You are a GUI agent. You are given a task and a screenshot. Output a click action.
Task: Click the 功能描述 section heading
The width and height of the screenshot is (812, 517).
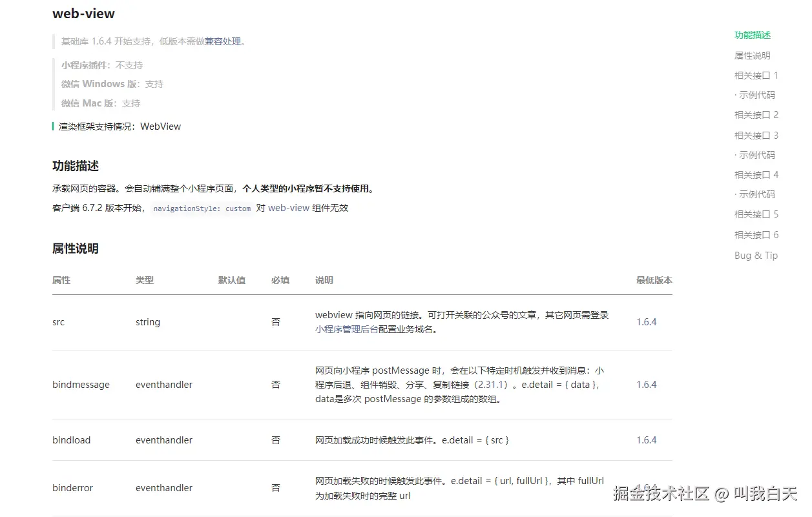tap(76, 166)
